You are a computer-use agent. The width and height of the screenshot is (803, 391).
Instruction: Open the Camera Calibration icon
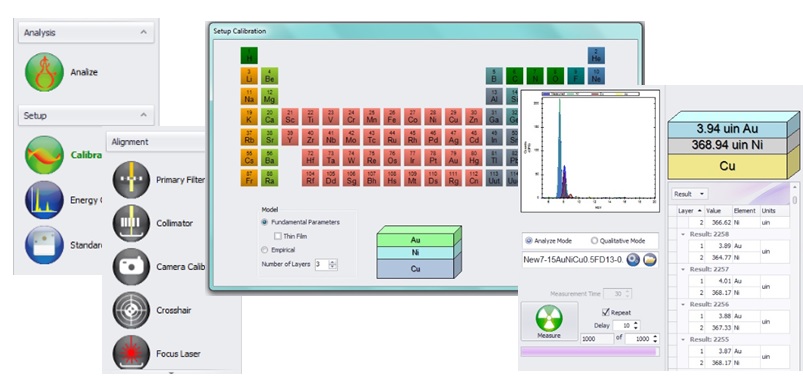(x=131, y=267)
